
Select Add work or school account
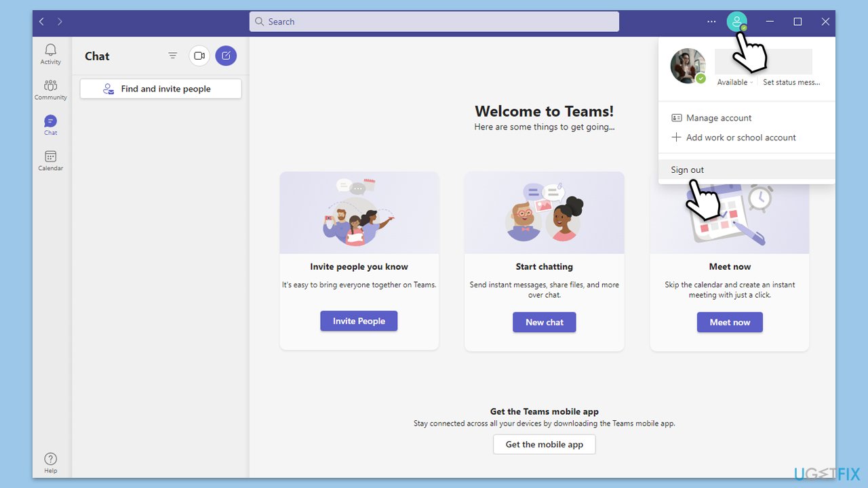741,138
